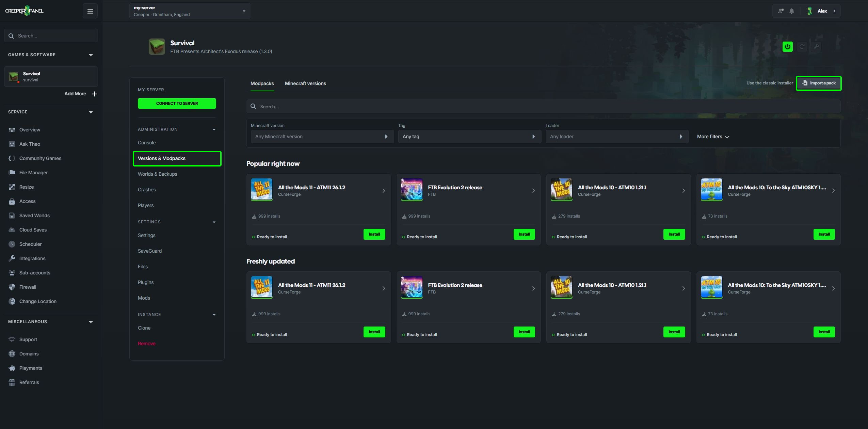Open Firewall settings
The height and width of the screenshot is (429, 868).
point(28,287)
